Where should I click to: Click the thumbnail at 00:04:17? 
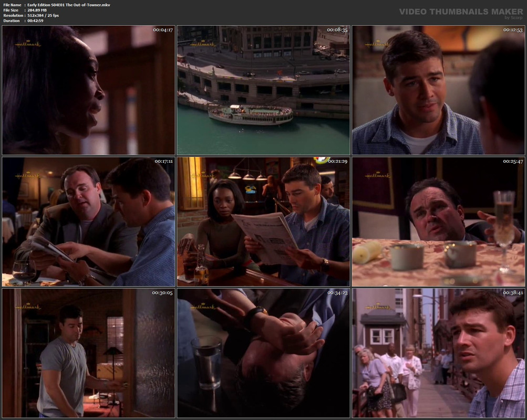point(88,90)
